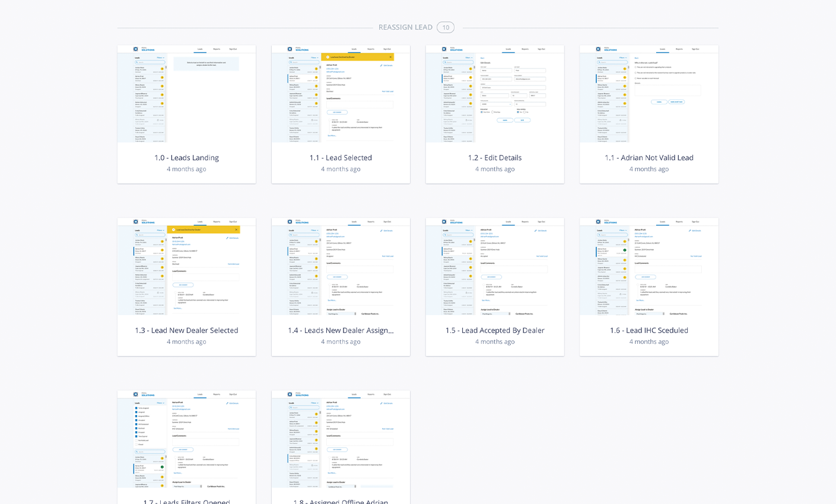Image resolution: width=836 pixels, height=504 pixels.
Task: Open the 1.6 - Lead IHC Sceduled thumbnail
Action: click(649, 267)
